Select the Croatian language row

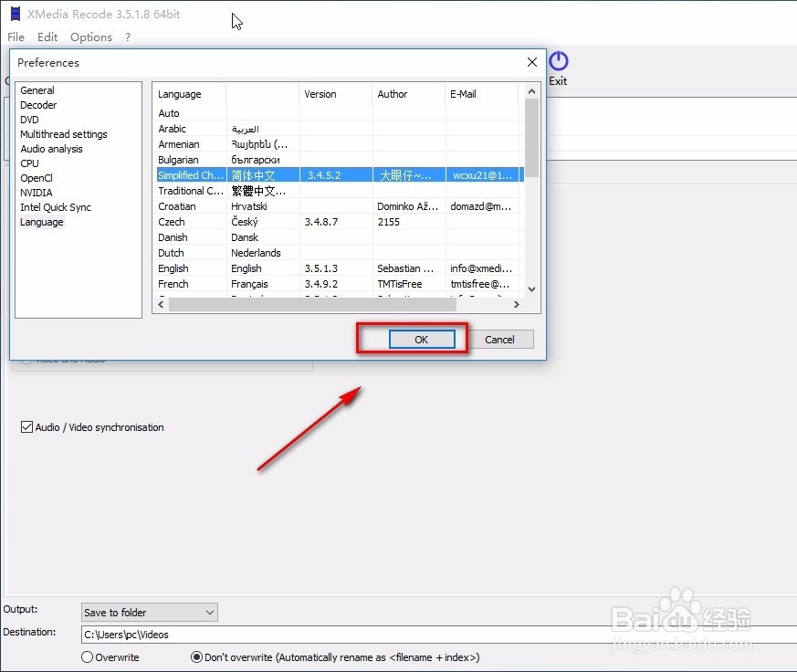click(x=338, y=206)
